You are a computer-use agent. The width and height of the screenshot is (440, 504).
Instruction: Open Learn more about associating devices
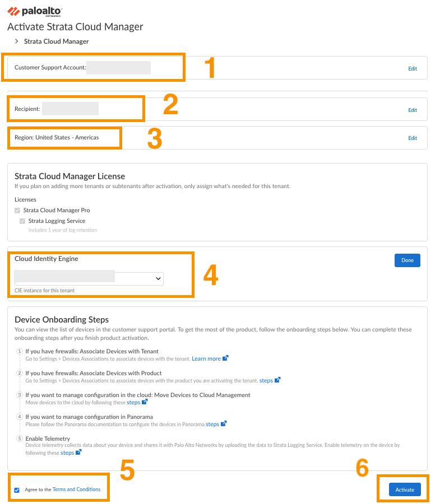click(206, 358)
